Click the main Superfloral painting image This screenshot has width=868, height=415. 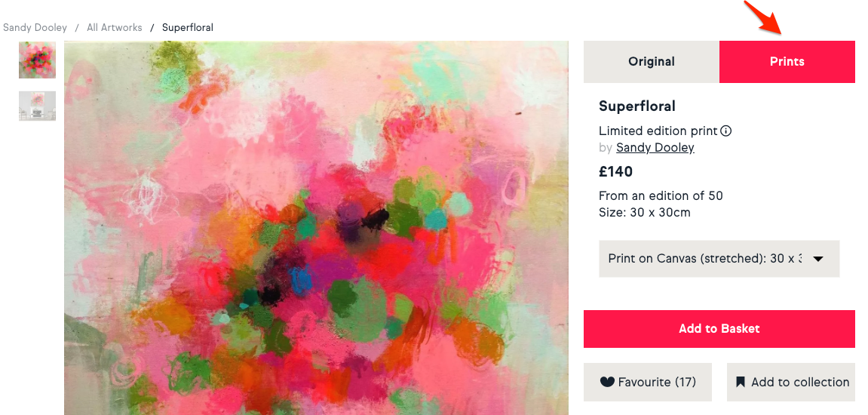point(316,228)
